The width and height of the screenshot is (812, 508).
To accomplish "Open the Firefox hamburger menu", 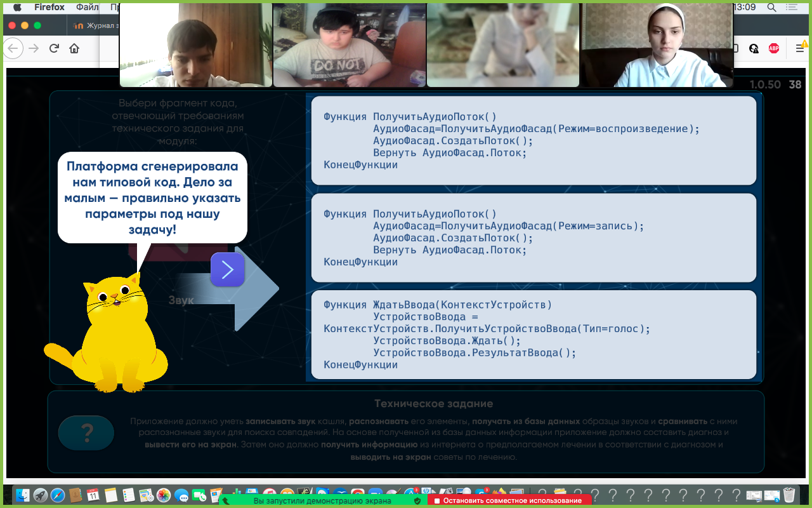I will (799, 48).
